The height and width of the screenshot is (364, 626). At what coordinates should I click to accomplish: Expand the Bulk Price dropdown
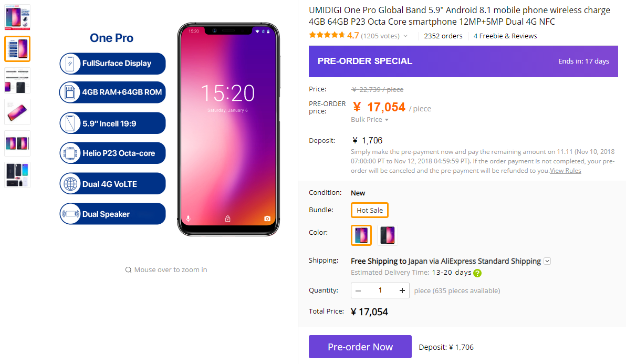(x=370, y=120)
